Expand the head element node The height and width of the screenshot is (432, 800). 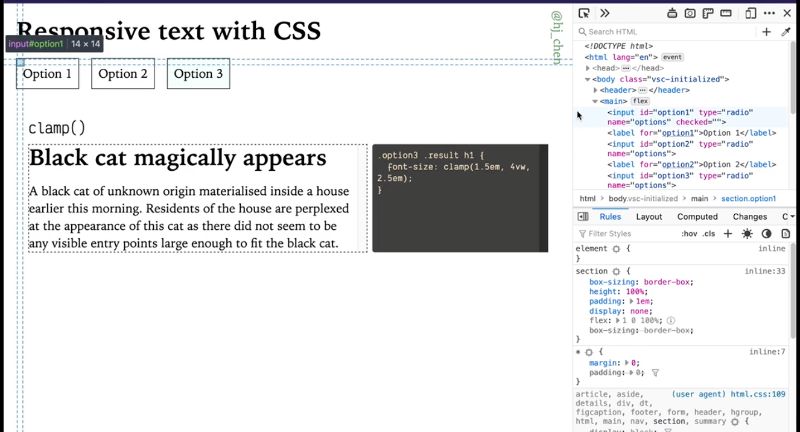click(x=588, y=68)
